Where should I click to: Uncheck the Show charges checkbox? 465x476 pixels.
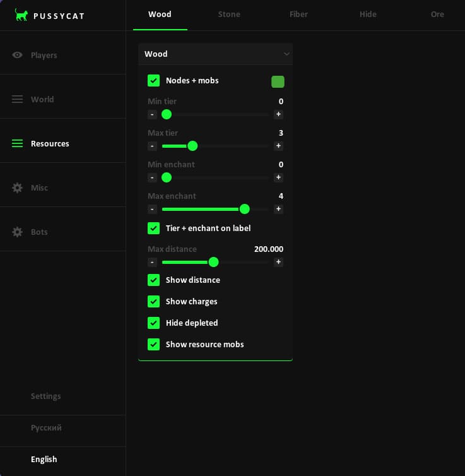[x=153, y=302]
